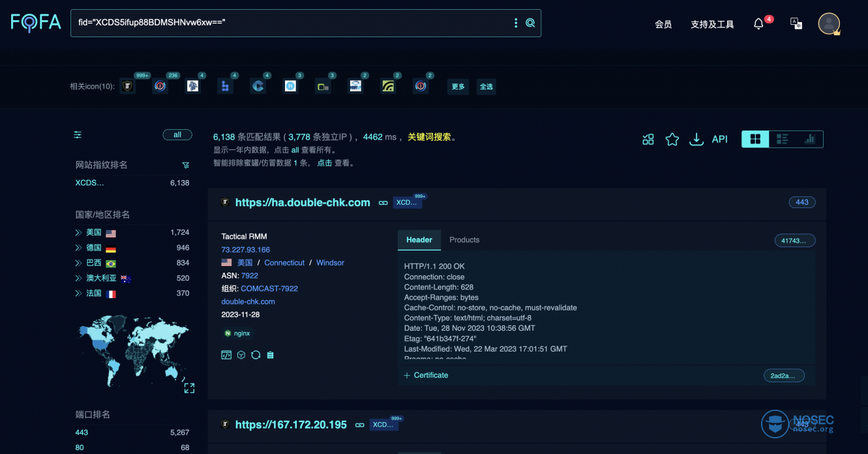Click the 41743… hash badge
The width and height of the screenshot is (868, 454).
(794, 241)
